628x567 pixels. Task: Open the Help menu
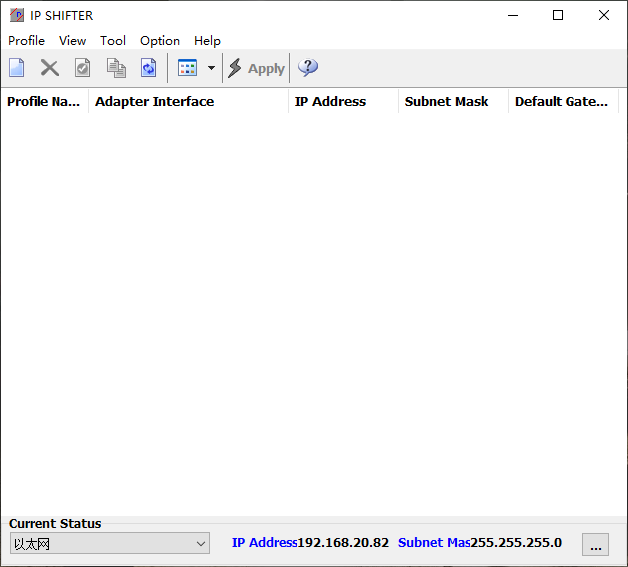[x=207, y=40]
